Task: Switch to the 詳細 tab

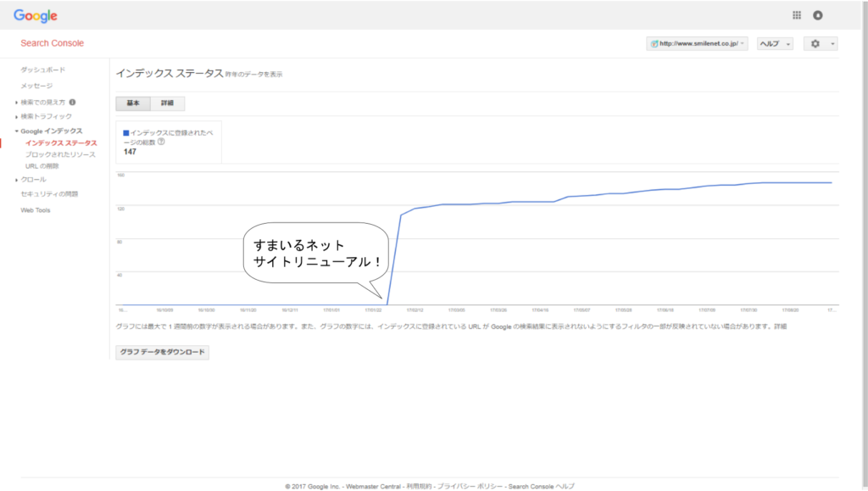Action: 167,103
